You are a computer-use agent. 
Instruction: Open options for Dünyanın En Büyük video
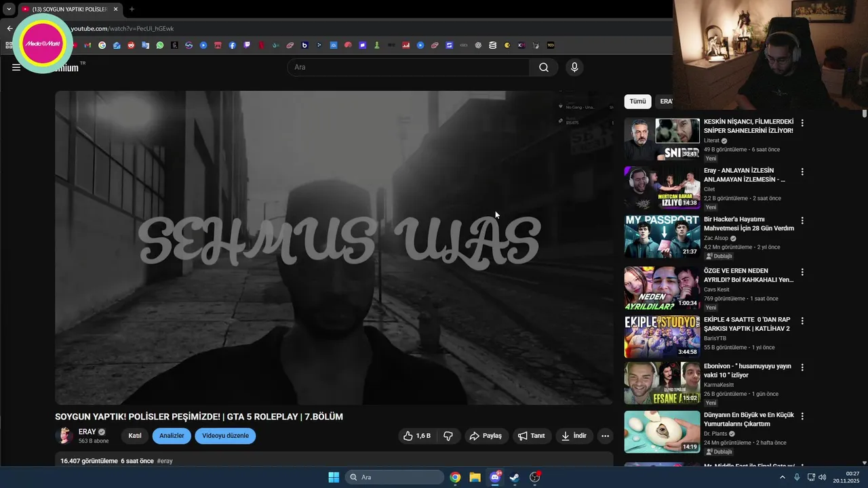[802, 416]
